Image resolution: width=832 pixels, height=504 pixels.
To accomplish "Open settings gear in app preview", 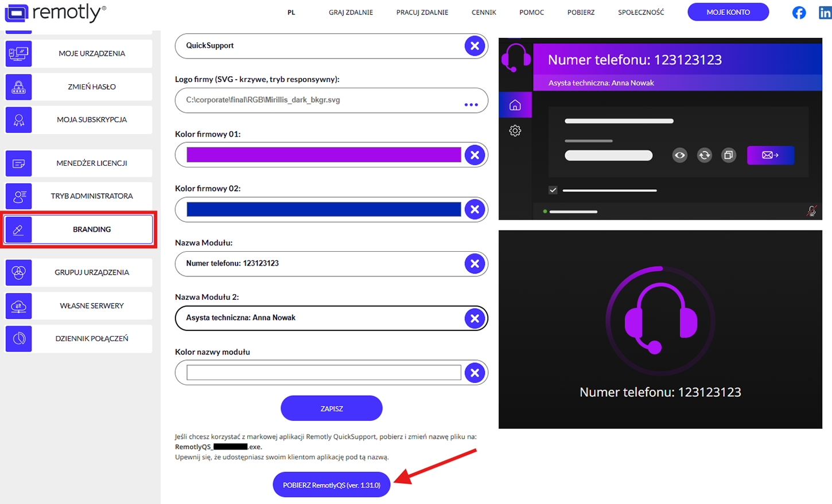I will point(515,131).
